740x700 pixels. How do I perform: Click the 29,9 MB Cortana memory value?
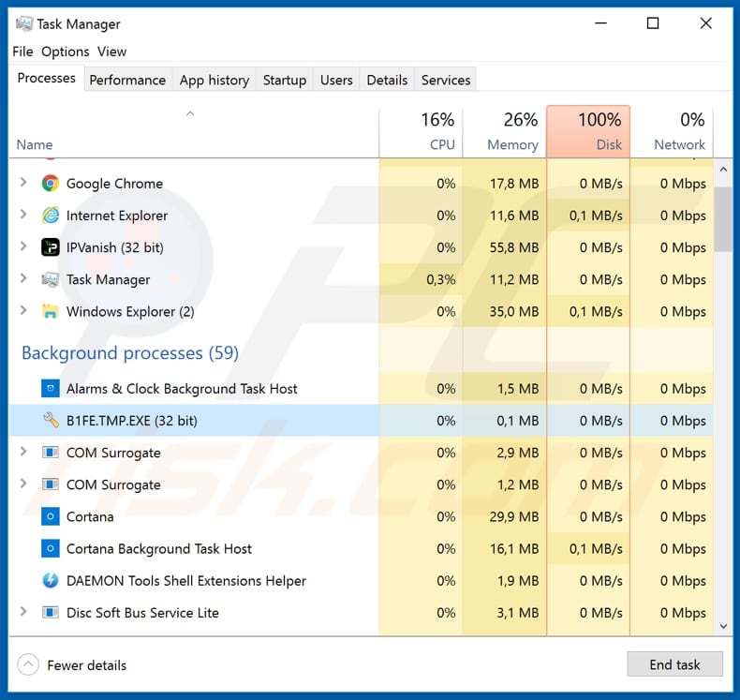click(514, 517)
